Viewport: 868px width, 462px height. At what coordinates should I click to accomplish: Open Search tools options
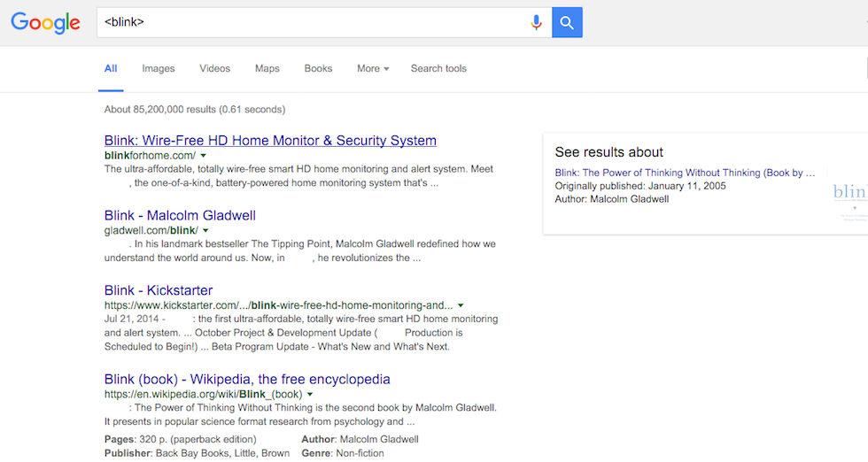(x=438, y=69)
